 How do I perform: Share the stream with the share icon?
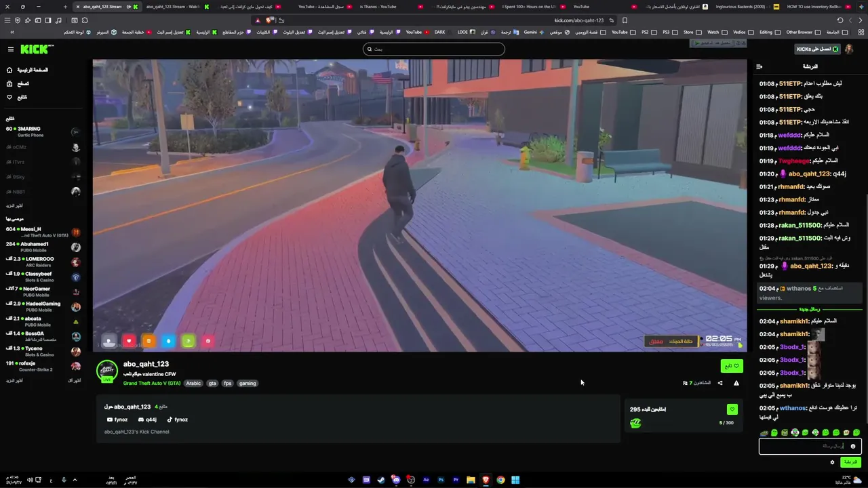[720, 383]
